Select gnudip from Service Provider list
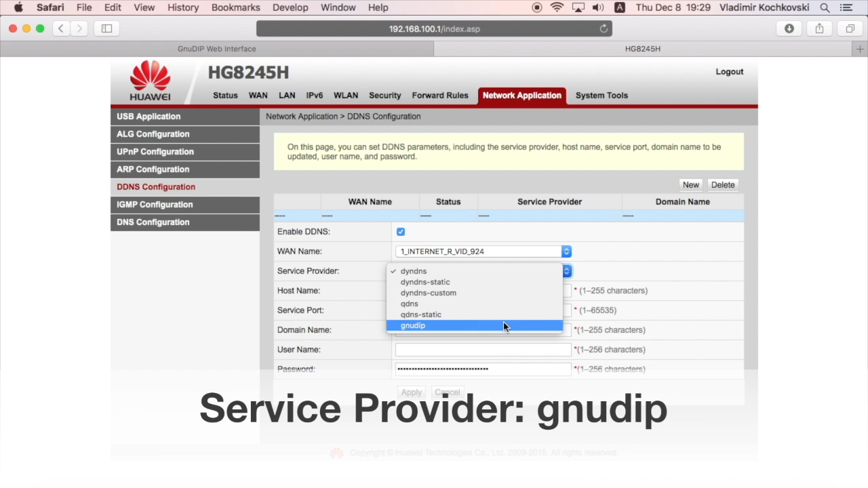Image resolution: width=868 pixels, height=488 pixels. coord(475,325)
